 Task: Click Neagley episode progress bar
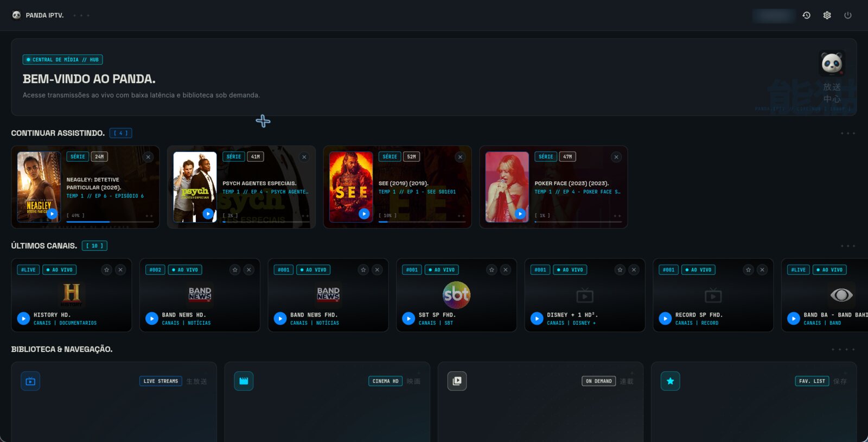(x=110, y=222)
